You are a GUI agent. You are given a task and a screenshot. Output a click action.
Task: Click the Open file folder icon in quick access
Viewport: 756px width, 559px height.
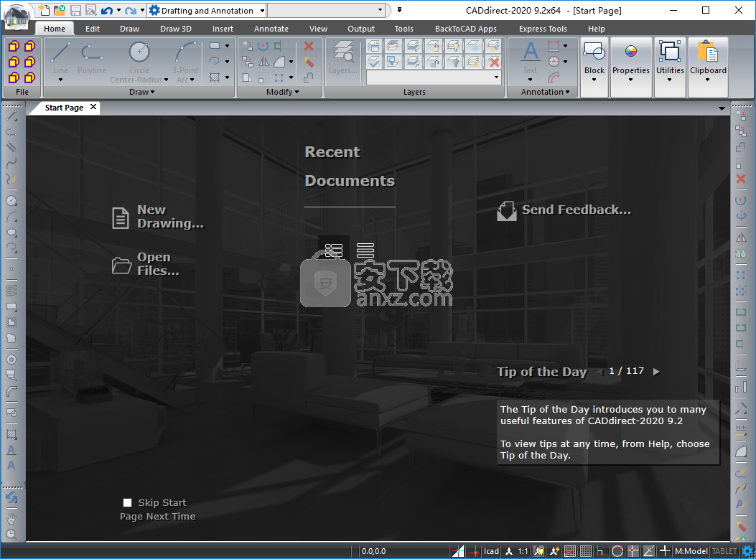(60, 10)
